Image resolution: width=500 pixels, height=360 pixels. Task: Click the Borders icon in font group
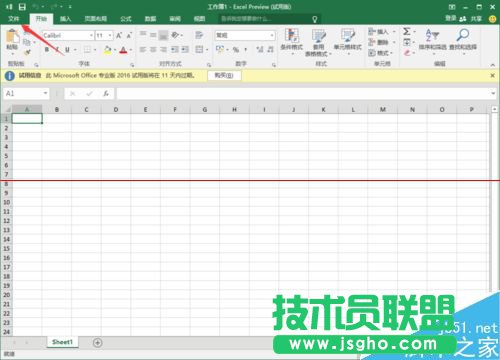coord(87,50)
